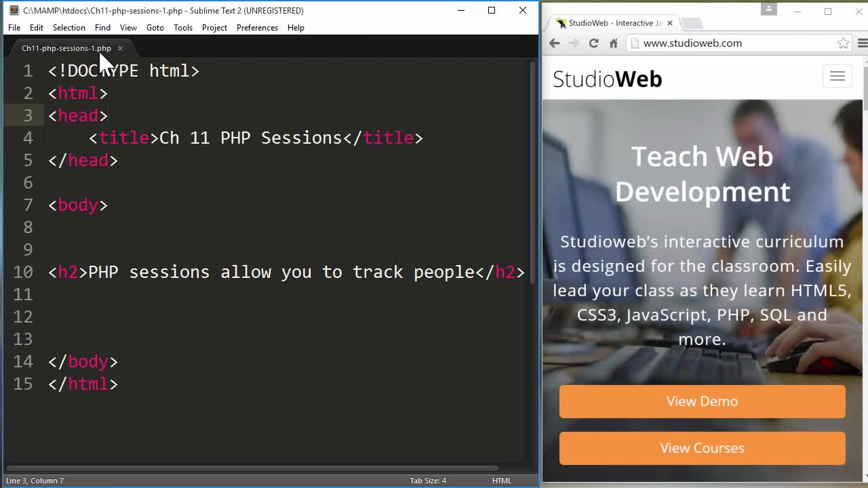Bookmark page with the star icon
The height and width of the screenshot is (488, 868).
[843, 43]
